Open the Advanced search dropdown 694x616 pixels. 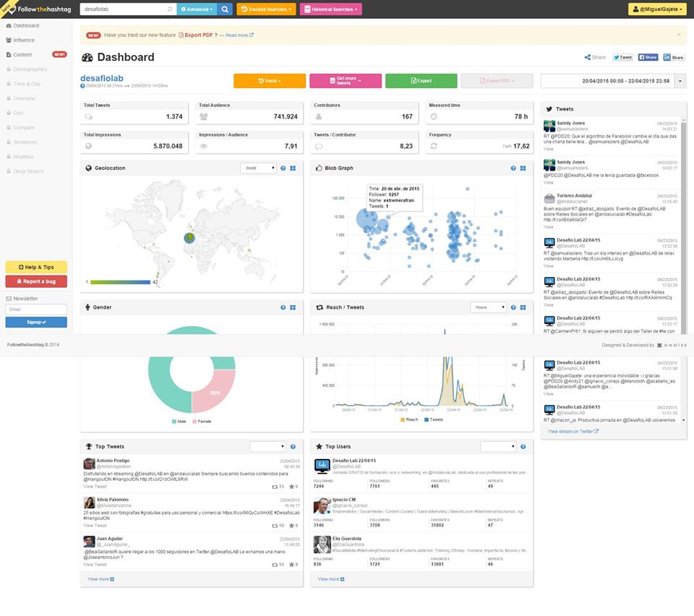tap(197, 9)
